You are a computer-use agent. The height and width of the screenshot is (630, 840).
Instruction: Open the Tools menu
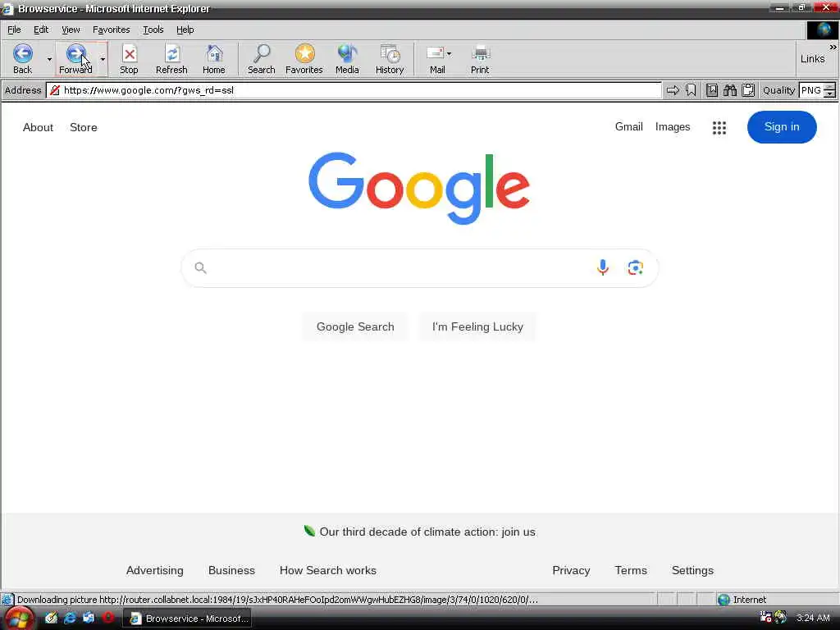point(153,30)
